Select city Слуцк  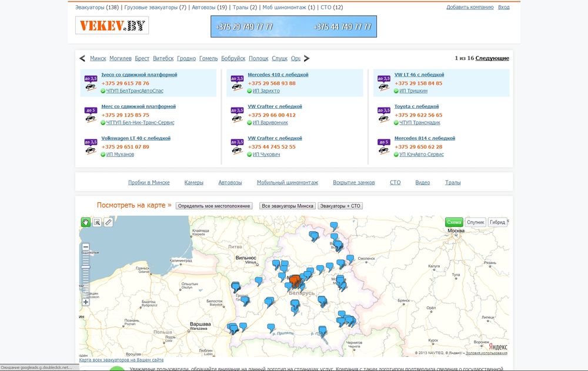pos(279,58)
